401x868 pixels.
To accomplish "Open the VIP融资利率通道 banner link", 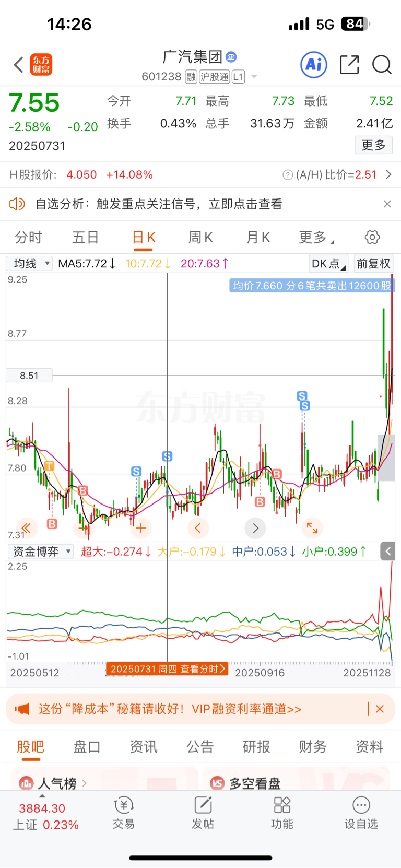I will tap(170, 709).
